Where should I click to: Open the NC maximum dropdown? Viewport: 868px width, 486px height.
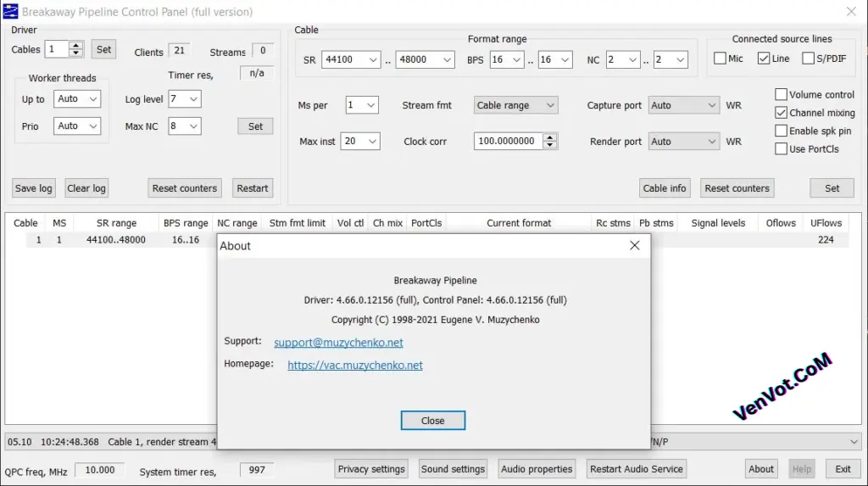point(670,60)
